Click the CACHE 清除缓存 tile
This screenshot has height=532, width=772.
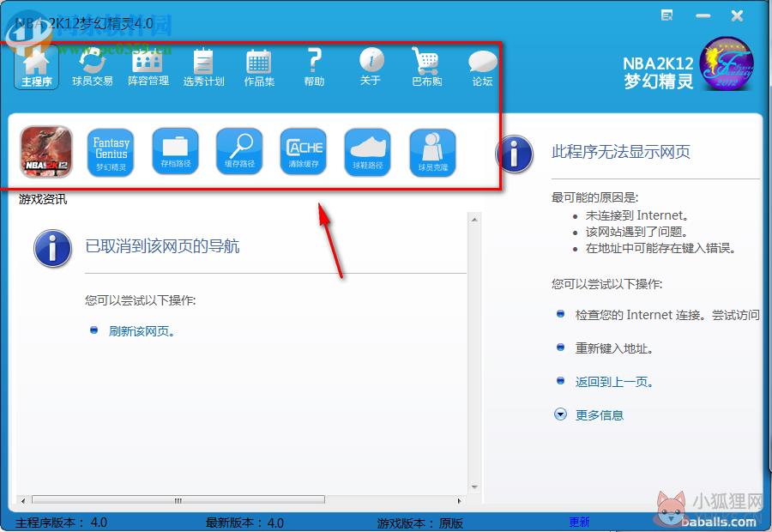click(x=304, y=151)
